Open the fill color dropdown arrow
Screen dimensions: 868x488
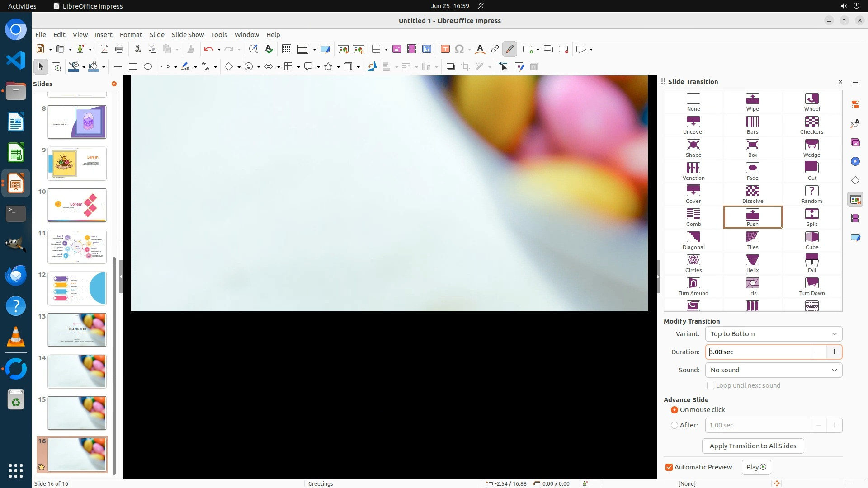tap(104, 67)
